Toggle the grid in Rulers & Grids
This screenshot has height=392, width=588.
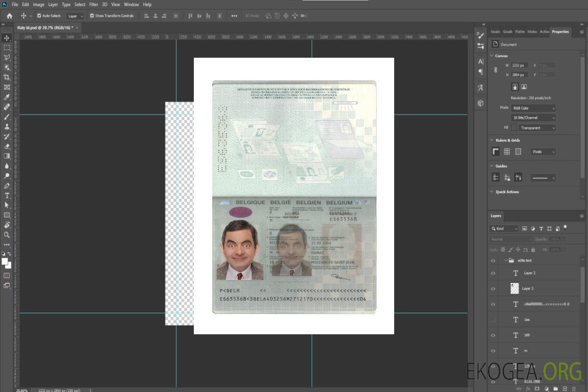tap(507, 151)
